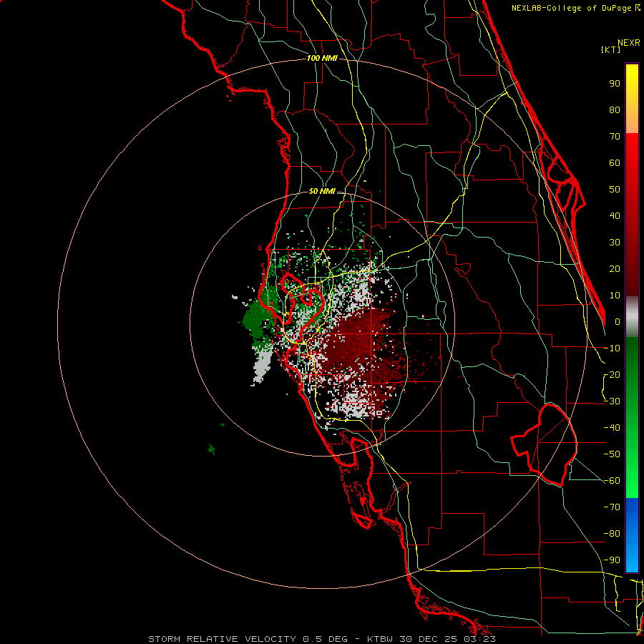Image resolution: width=644 pixels, height=644 pixels.
Task: Click the 90 value on the velocity scale
Action: tap(615, 84)
